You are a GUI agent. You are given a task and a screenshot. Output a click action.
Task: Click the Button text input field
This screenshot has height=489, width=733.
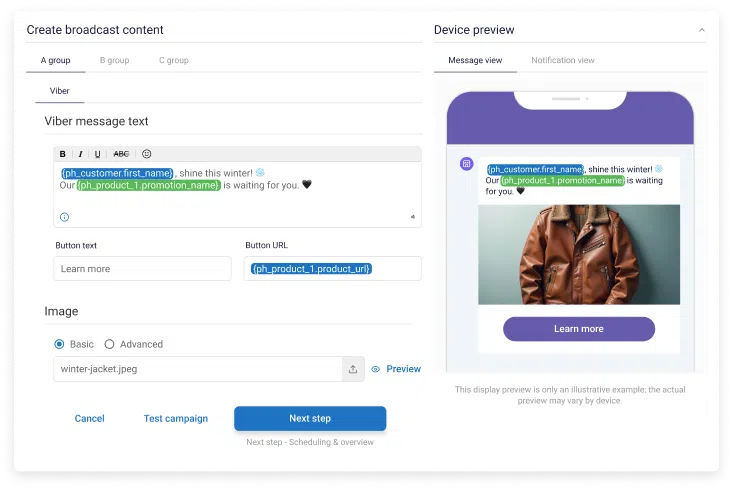point(143,269)
